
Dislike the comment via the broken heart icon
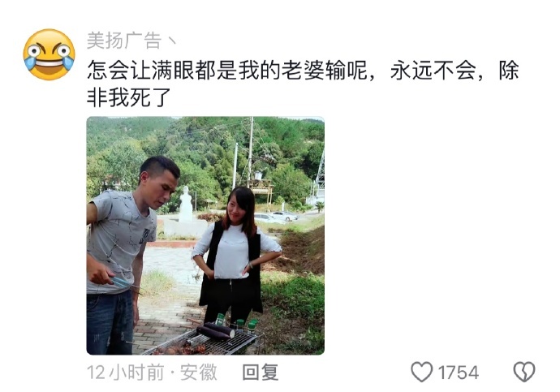[524, 372]
